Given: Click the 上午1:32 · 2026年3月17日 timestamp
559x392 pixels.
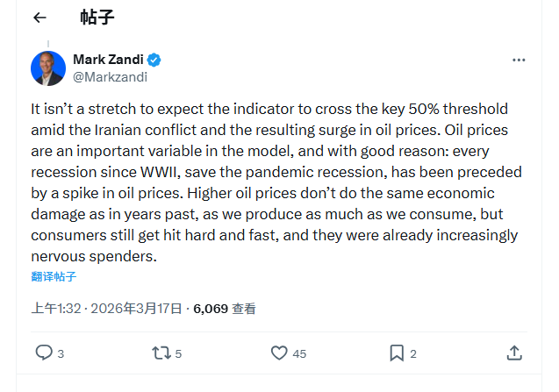Looking at the screenshot, I should click(x=106, y=309).
